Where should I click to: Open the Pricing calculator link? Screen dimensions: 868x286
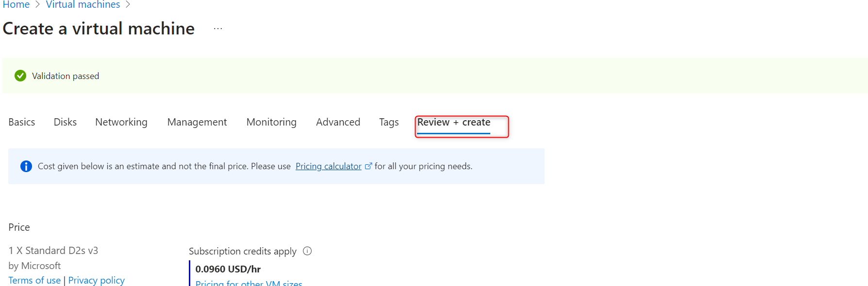328,166
